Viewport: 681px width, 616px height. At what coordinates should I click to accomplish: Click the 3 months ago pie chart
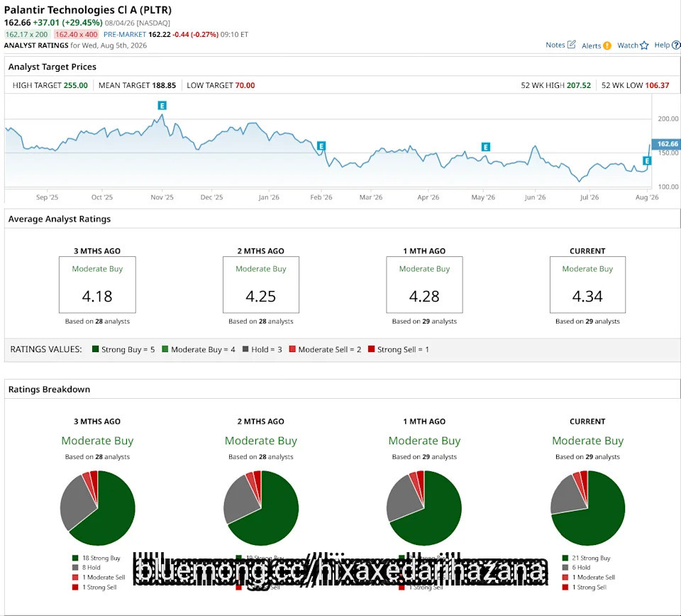point(98,508)
